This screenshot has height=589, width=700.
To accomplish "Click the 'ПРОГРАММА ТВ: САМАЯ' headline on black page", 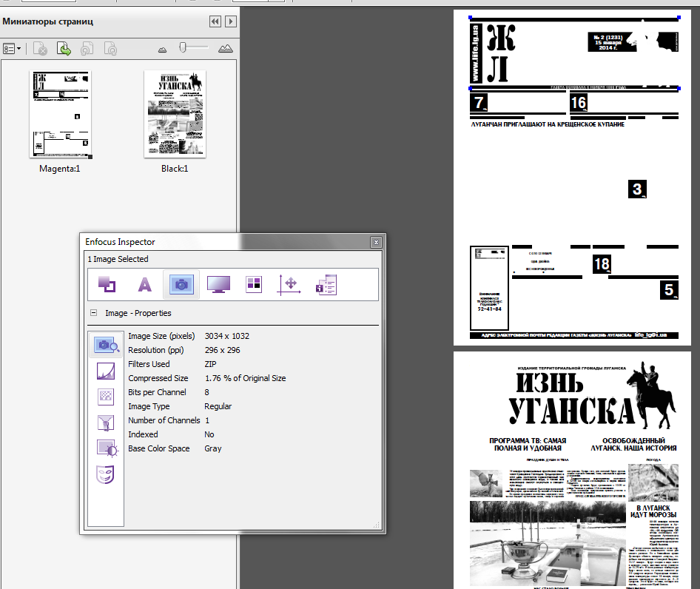I will [x=528, y=441].
